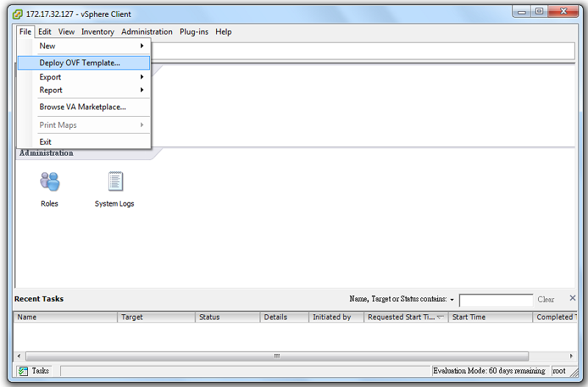Click the Tasks status bar button

coord(34,371)
